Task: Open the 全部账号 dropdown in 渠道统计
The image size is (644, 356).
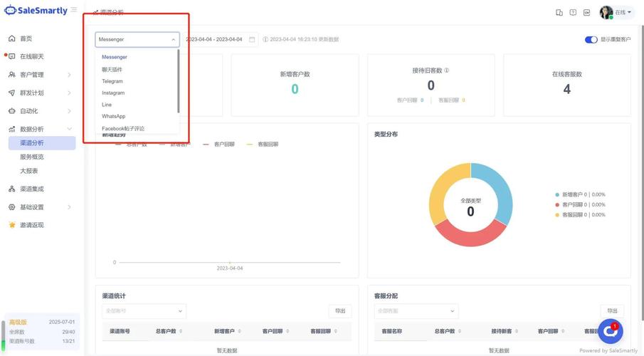Action: click(144, 311)
